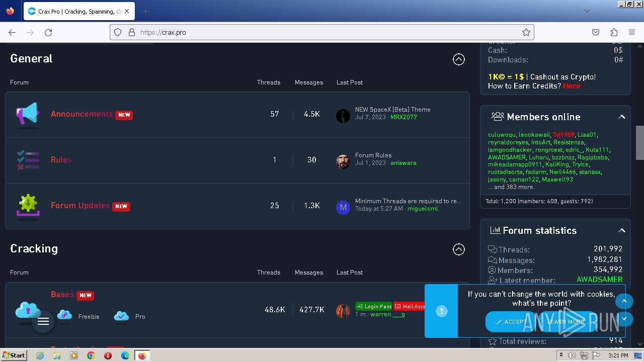Open the Forum Rules last post
This screenshot has width=644, height=362.
(373, 155)
